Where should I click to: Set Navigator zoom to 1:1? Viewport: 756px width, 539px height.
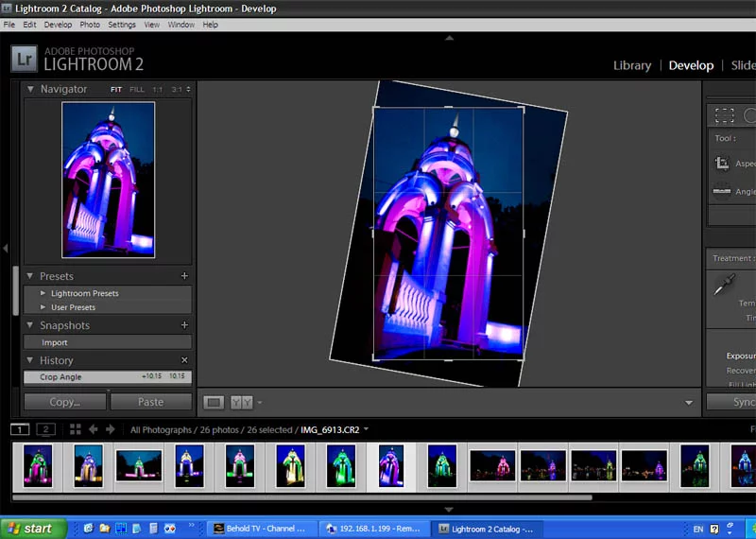157,90
